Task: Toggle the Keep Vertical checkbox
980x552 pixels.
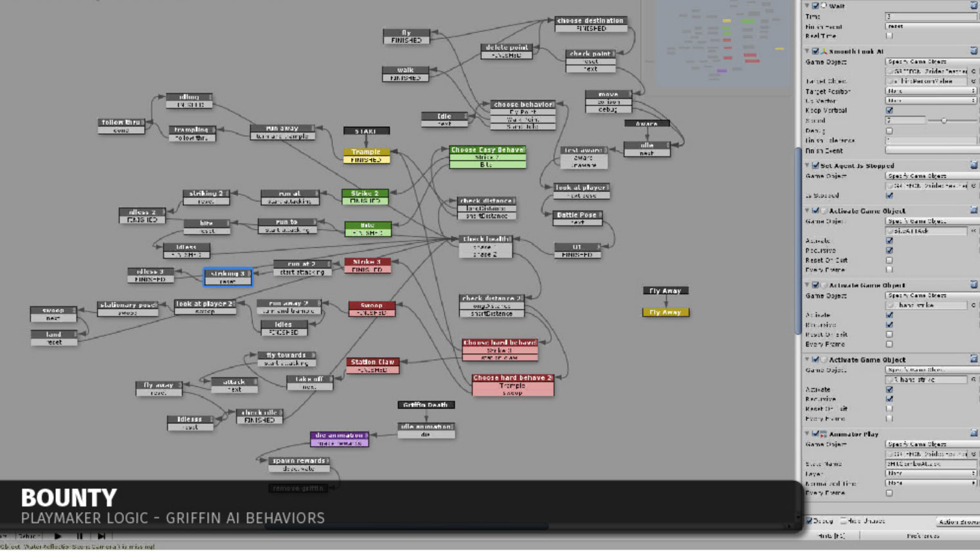Action: click(x=889, y=111)
